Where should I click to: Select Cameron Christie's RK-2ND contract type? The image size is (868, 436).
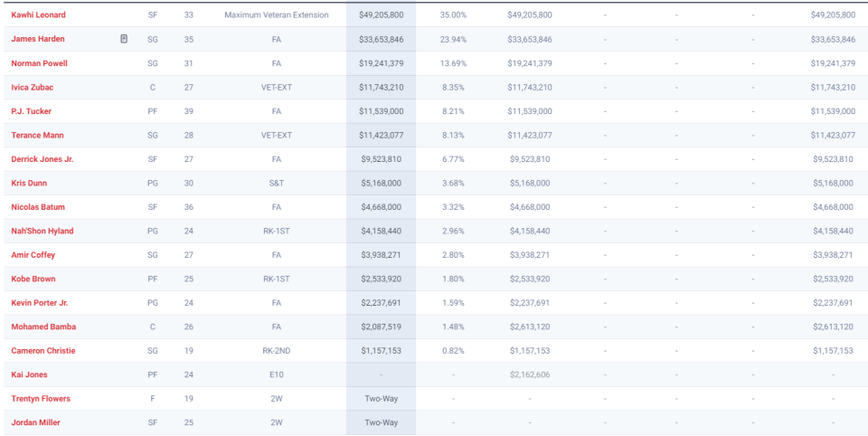[x=277, y=351]
